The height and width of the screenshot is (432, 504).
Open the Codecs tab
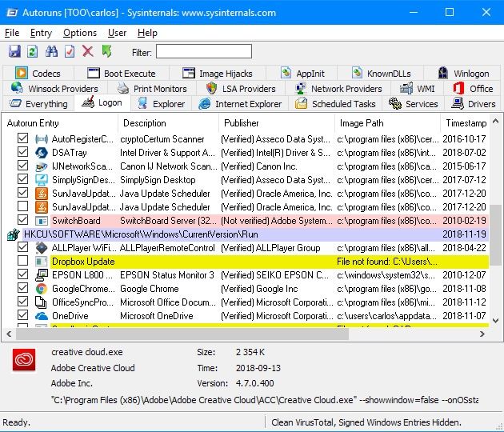38,74
